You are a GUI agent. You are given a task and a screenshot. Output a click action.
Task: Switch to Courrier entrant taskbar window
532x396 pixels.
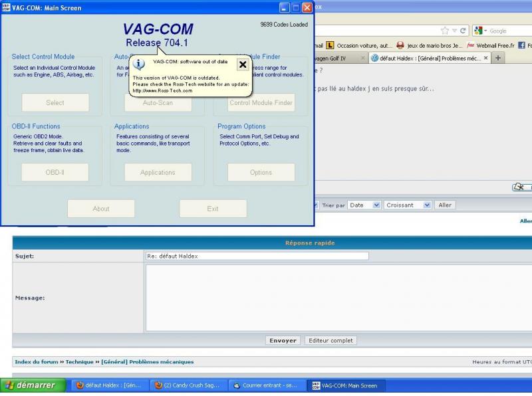[x=267, y=385]
